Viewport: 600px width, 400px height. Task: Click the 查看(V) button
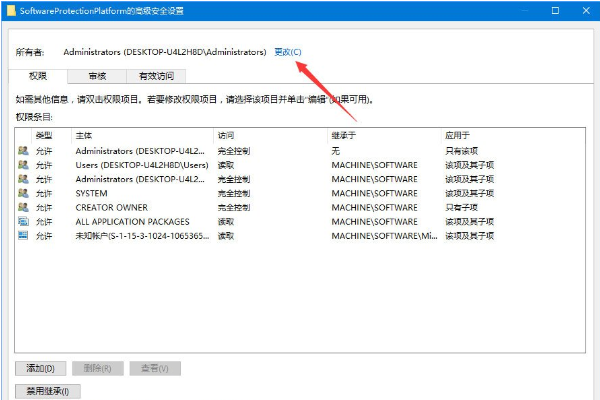pyautogui.click(x=155, y=368)
